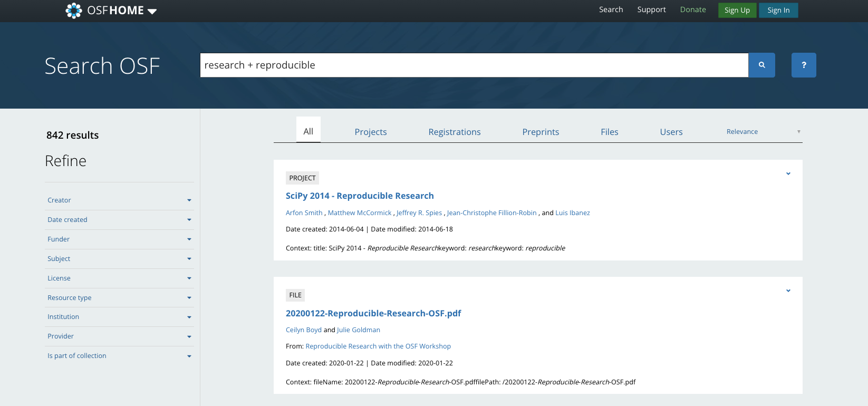
Task: Expand the Funder filter
Action: [120, 239]
